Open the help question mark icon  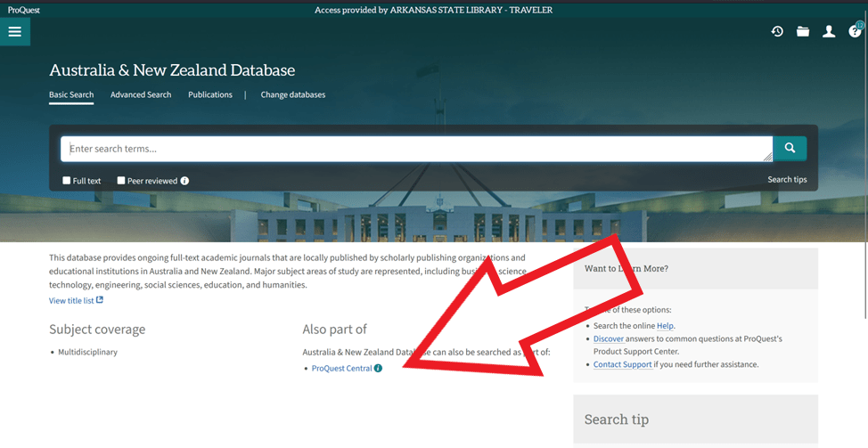coord(856,32)
